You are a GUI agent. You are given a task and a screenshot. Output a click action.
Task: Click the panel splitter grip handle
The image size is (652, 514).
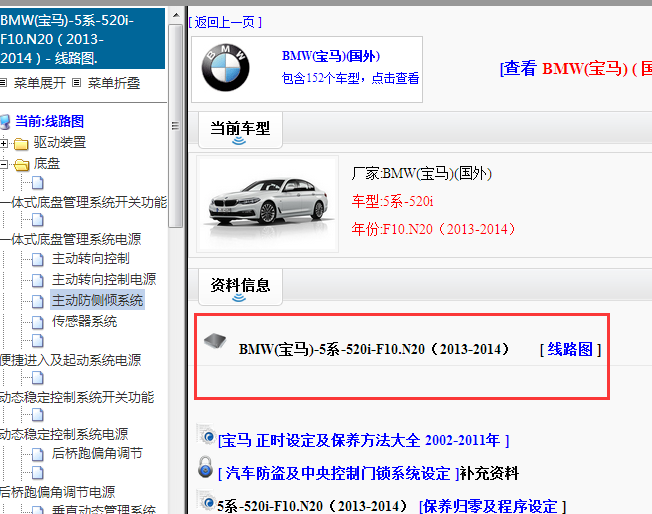click(175, 126)
